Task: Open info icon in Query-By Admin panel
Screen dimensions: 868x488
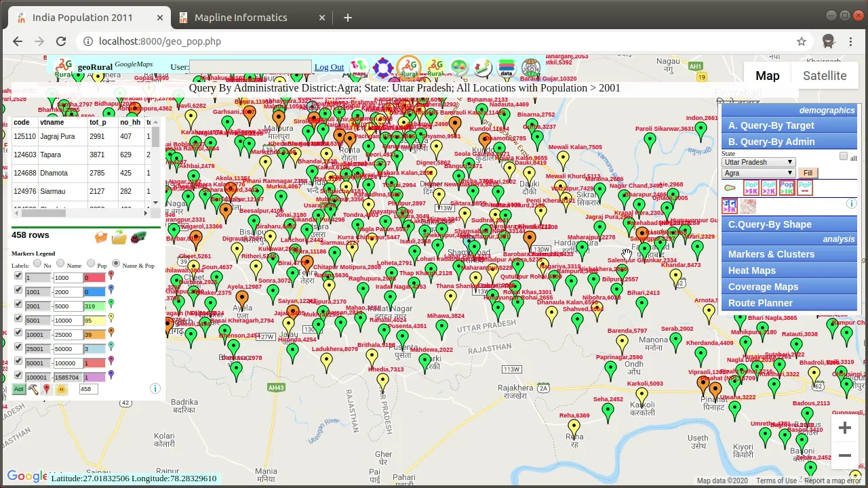Action: point(851,203)
